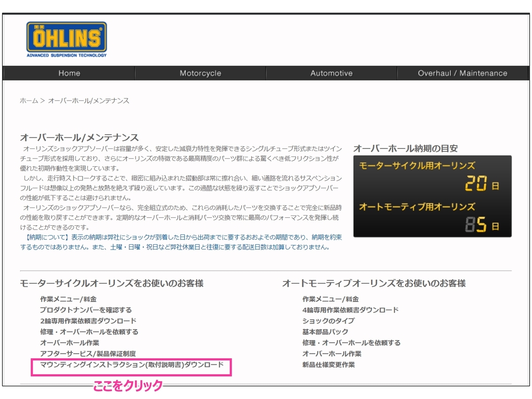Click オーバーホール/メンテナンス breadcrumb
The image size is (532, 399).
89,101
